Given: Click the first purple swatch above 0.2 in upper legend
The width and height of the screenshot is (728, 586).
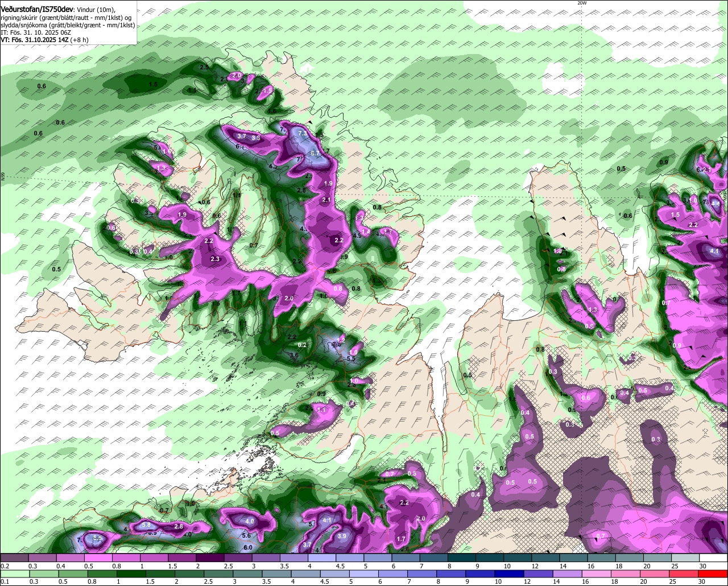Looking at the screenshot, I should coord(14,558).
